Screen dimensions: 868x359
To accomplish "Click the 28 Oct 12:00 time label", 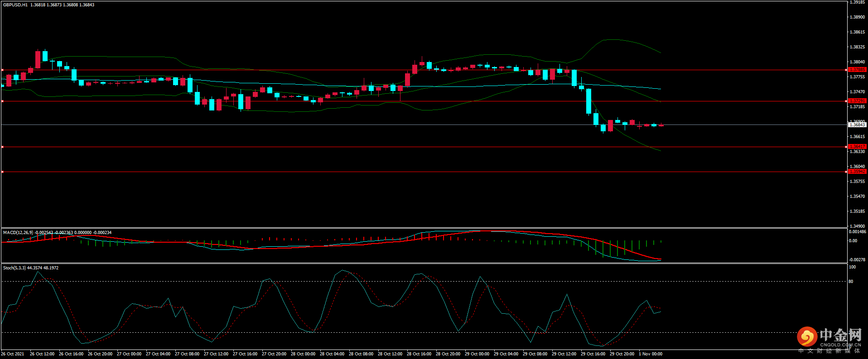I will pyautogui.click(x=390, y=354).
